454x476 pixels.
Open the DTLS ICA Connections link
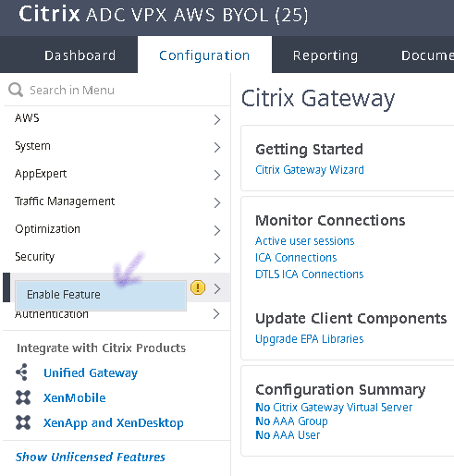[x=310, y=275]
